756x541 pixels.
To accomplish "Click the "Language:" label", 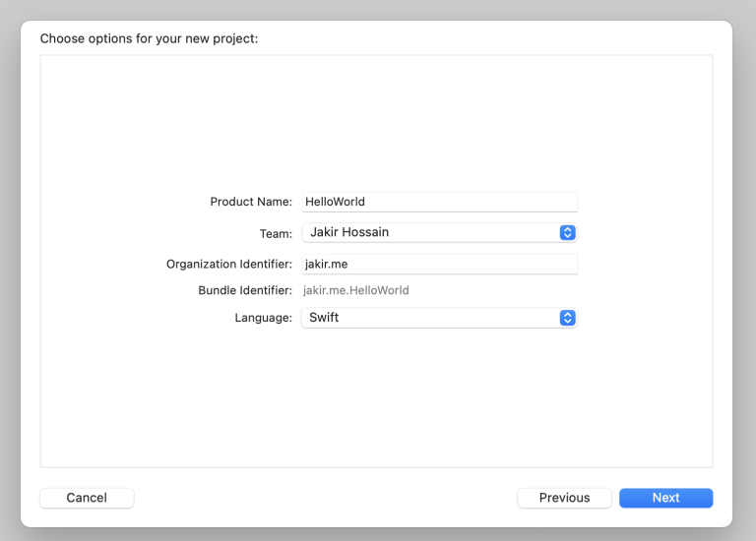I will pyautogui.click(x=263, y=318).
